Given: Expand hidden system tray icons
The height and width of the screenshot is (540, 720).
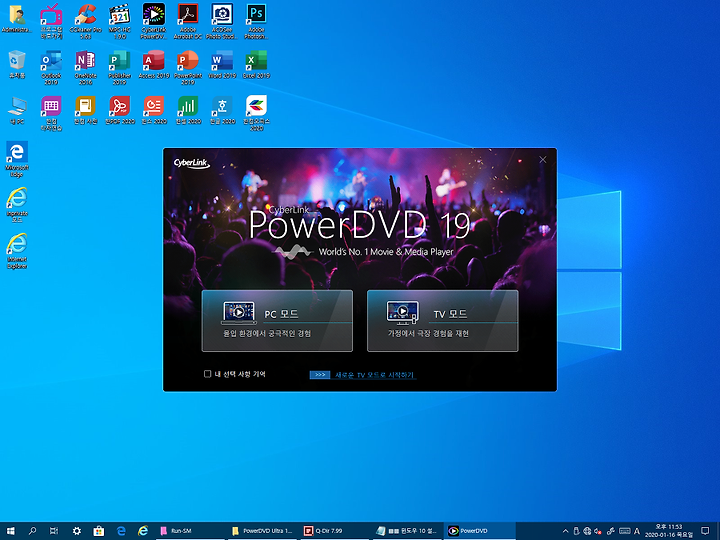Looking at the screenshot, I should point(565,531).
